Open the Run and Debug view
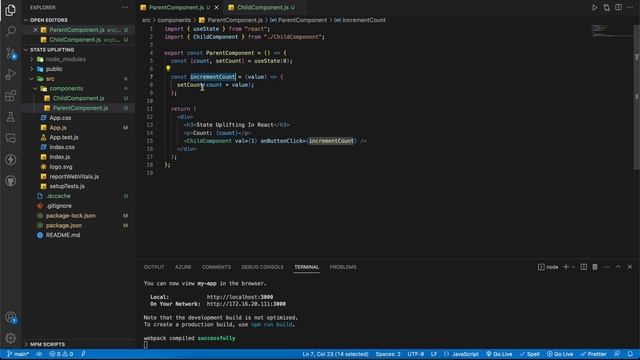The height and width of the screenshot is (360, 640). click(x=11, y=74)
